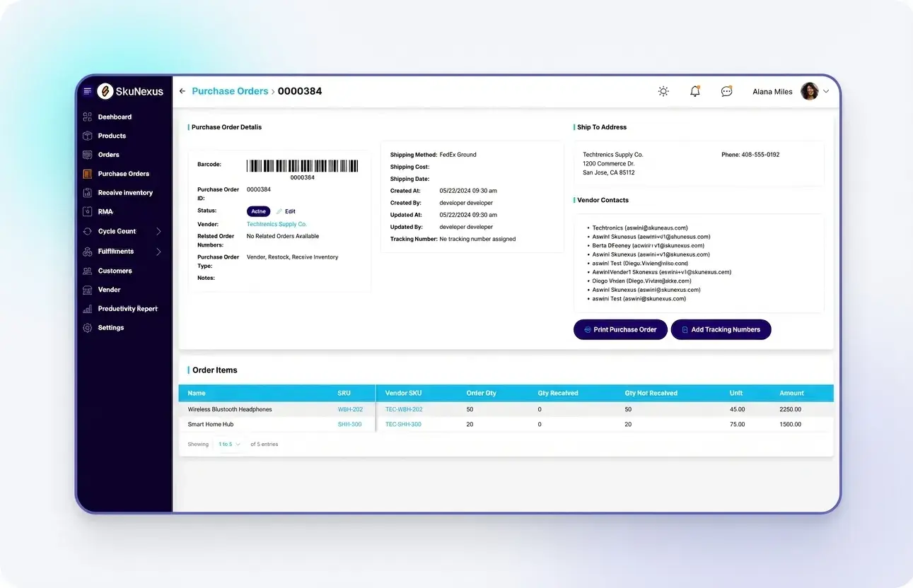Collapse the sidebar with the hamburger icon
This screenshot has height=588, width=913.
click(86, 91)
